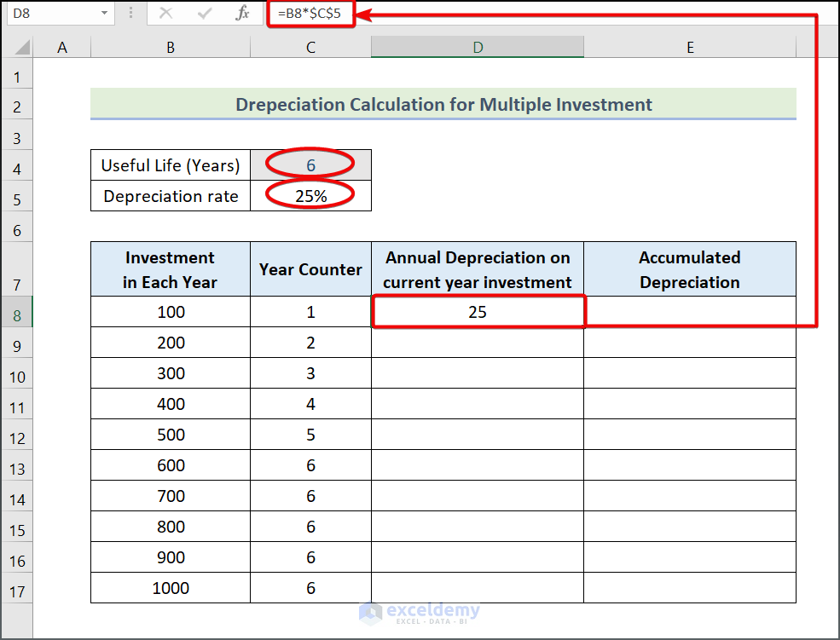Click the Year Counter cell with 4
840x640 pixels.
pos(310,403)
